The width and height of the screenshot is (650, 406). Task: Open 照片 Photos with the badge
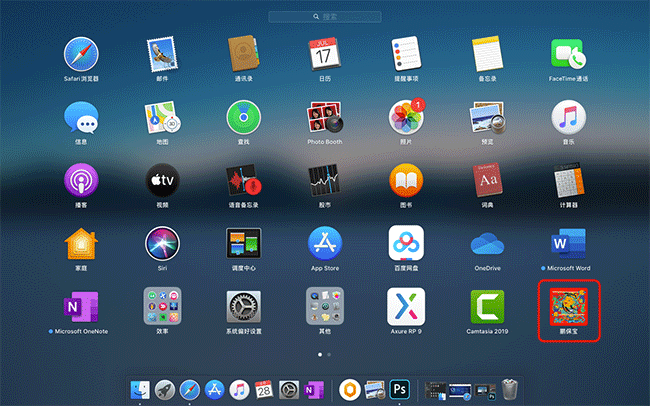pos(406,117)
